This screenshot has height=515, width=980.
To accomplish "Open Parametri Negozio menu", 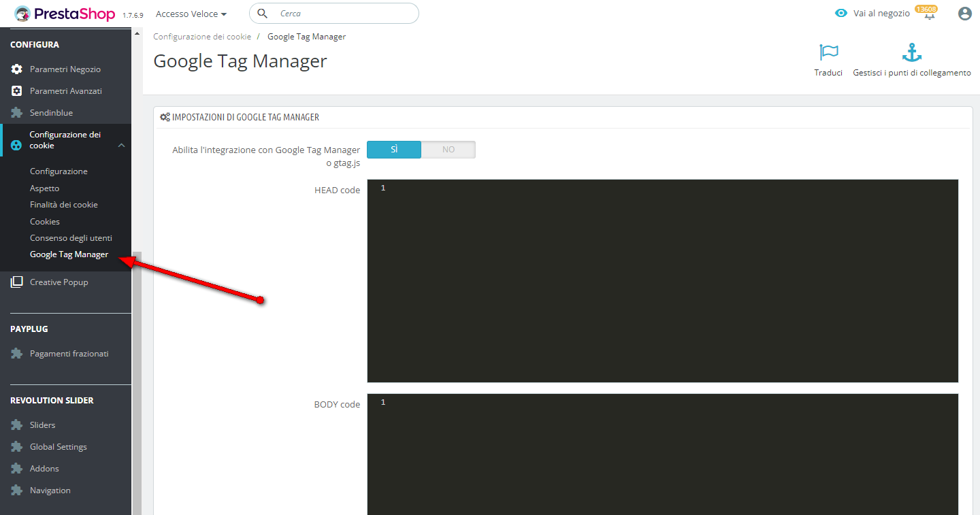I will pyautogui.click(x=65, y=69).
